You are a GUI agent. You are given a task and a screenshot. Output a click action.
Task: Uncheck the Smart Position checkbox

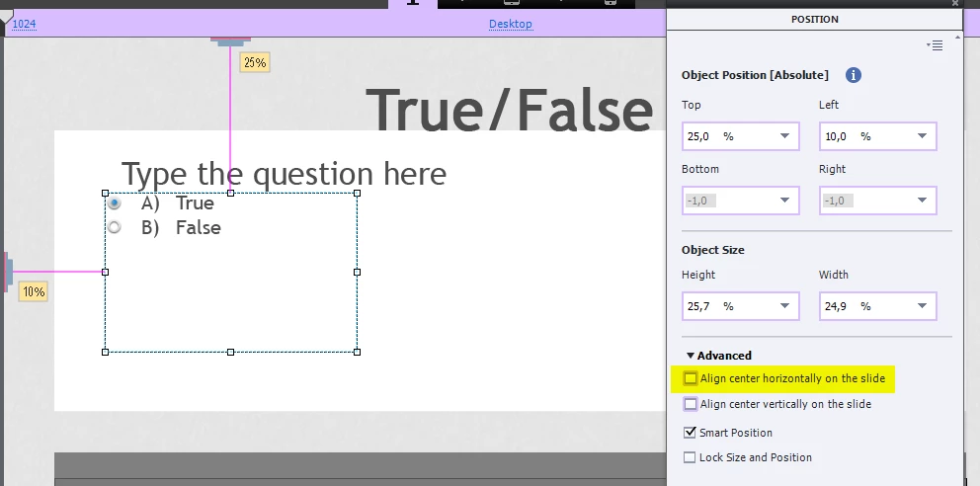click(690, 433)
